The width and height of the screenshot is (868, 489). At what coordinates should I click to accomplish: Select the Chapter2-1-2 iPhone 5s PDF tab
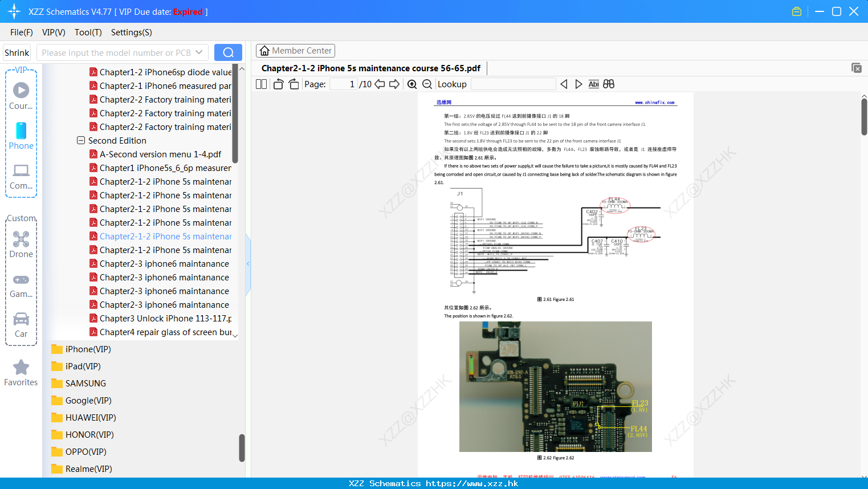(x=371, y=68)
